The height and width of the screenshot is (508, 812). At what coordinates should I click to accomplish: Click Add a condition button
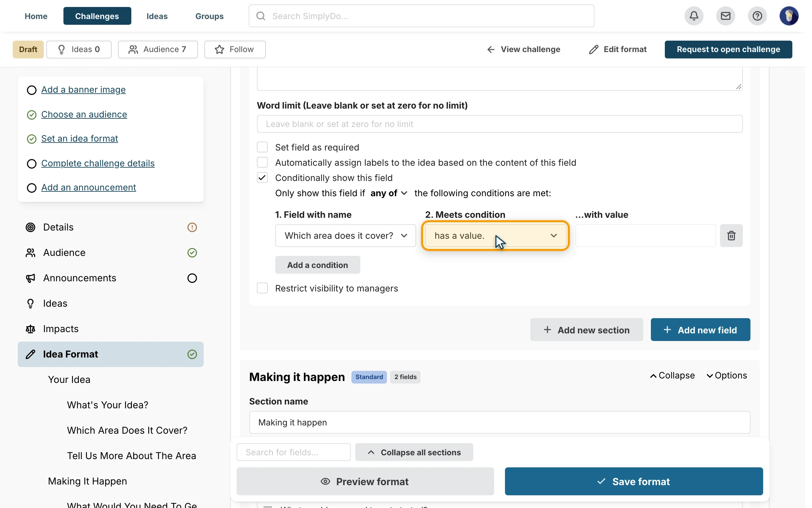[318, 265]
